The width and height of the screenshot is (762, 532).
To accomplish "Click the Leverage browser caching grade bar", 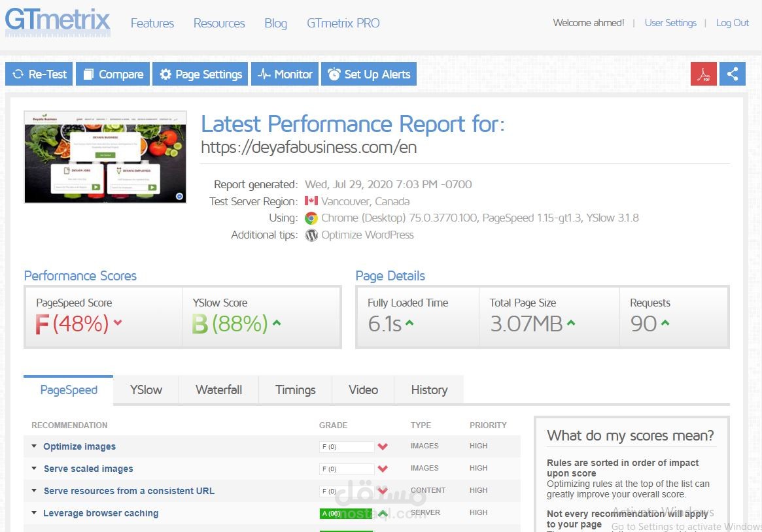I will 347,514.
